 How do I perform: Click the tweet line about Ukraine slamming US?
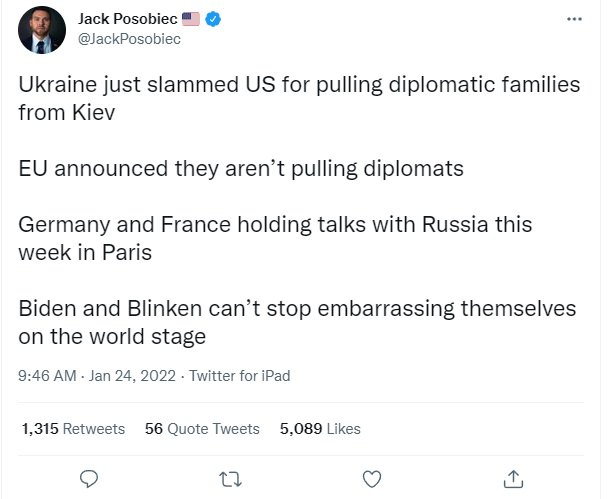[299, 98]
